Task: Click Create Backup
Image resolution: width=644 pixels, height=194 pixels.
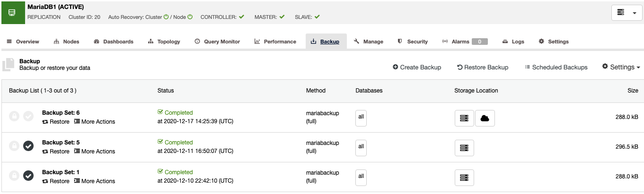Action: [x=417, y=67]
